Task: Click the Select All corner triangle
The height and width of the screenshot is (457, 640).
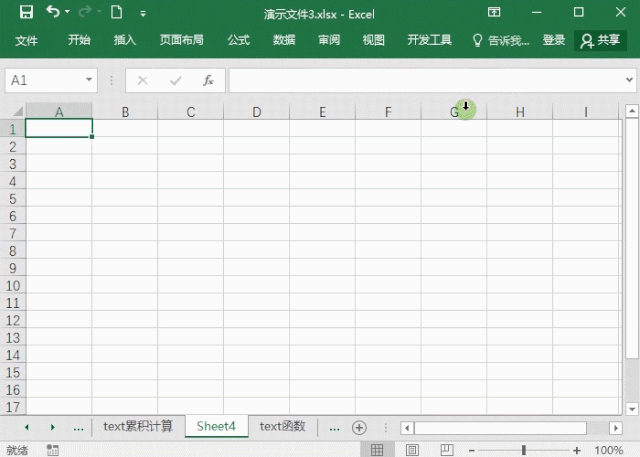Action: tap(17, 111)
